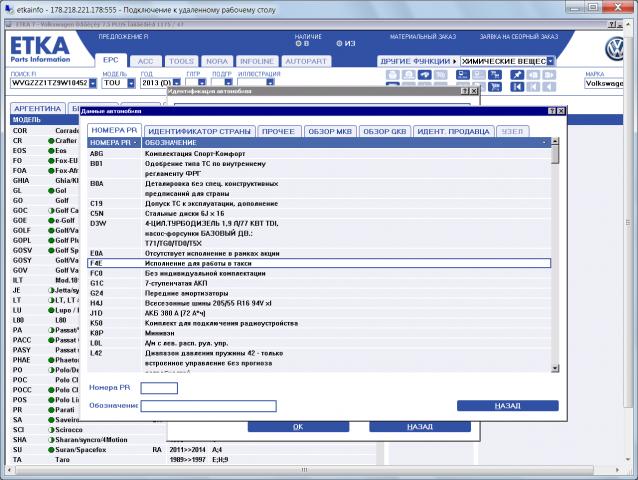
Task: Expand the ДРУГИЕ ФУНКЦИИ menu
Action: tap(418, 61)
